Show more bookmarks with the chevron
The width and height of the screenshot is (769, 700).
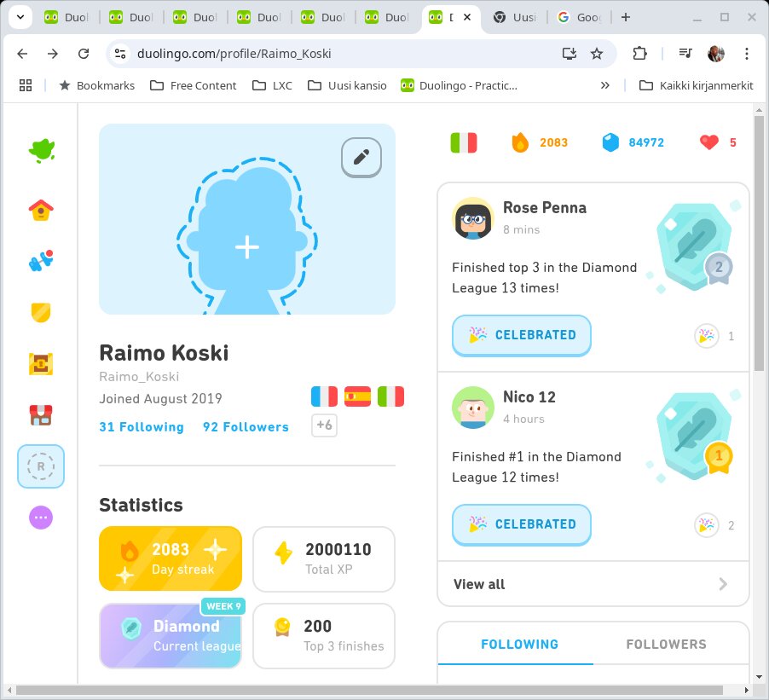click(605, 85)
